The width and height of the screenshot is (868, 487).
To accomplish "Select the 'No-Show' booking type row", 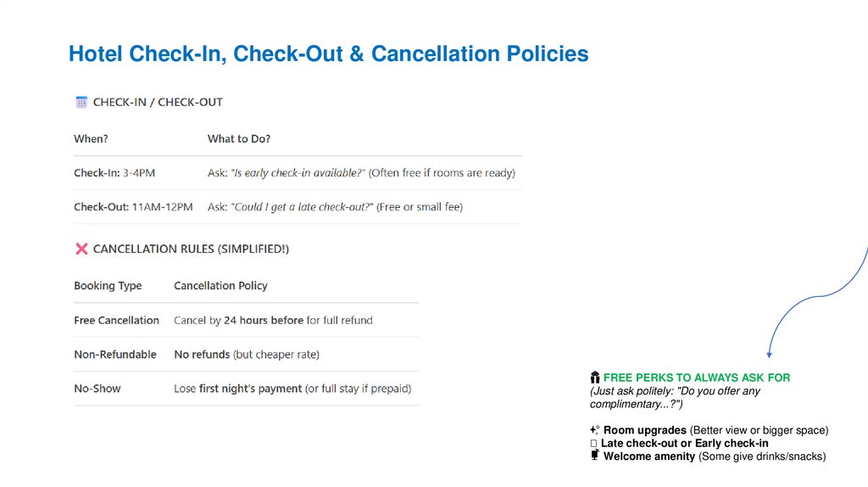I will pos(97,389).
